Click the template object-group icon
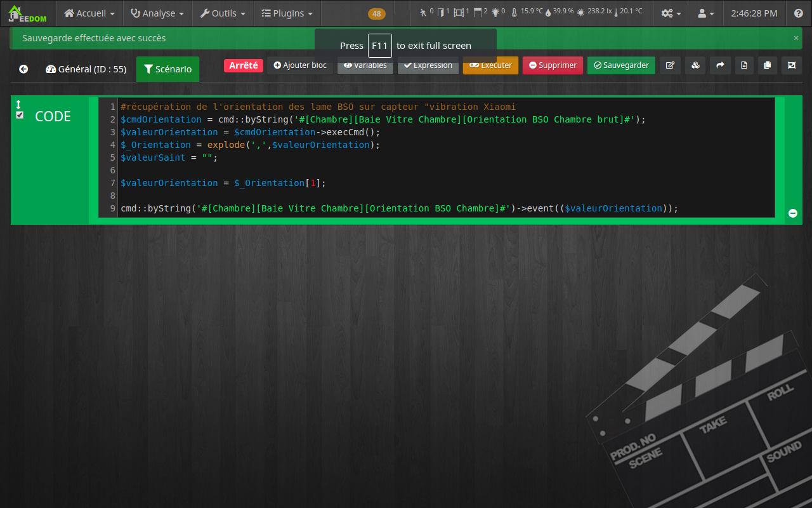The width and height of the screenshot is (812, 508). coord(792,65)
